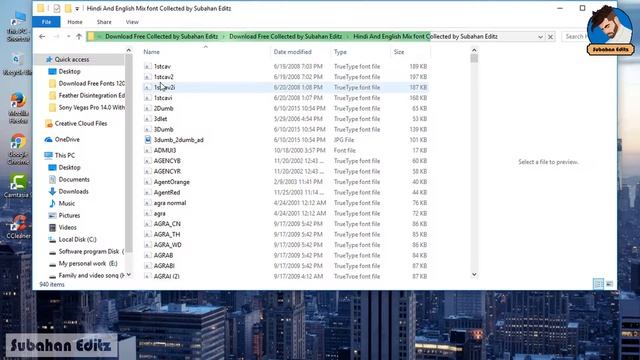Screen dimensions: 640x360
Task: Open Software program Disk drive in sidebar
Action: click(x=87, y=251)
